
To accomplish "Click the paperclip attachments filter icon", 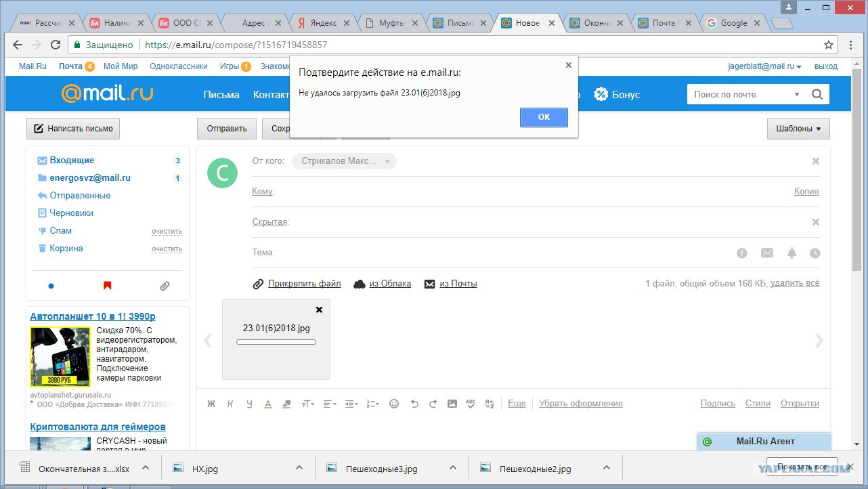I will coord(165,286).
